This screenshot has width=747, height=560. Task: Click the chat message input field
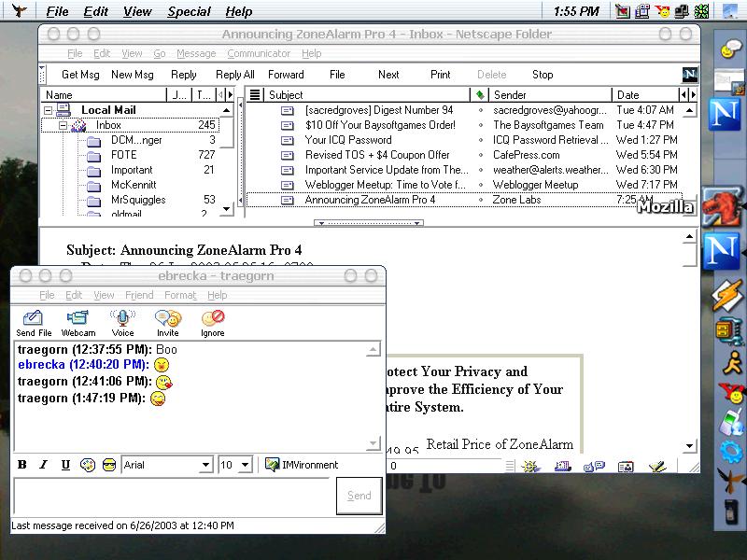[174, 496]
